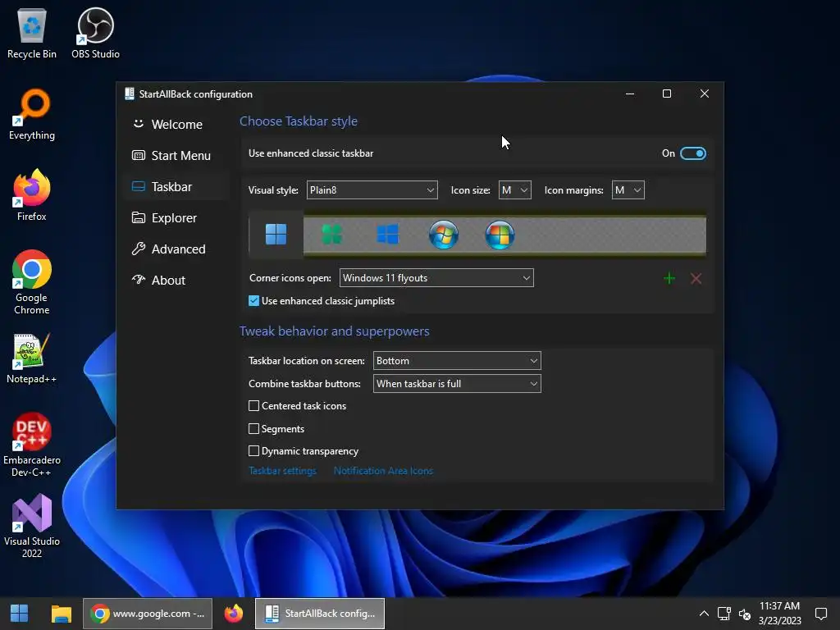Open the Icon size dropdown
840x630 pixels.
[515, 190]
